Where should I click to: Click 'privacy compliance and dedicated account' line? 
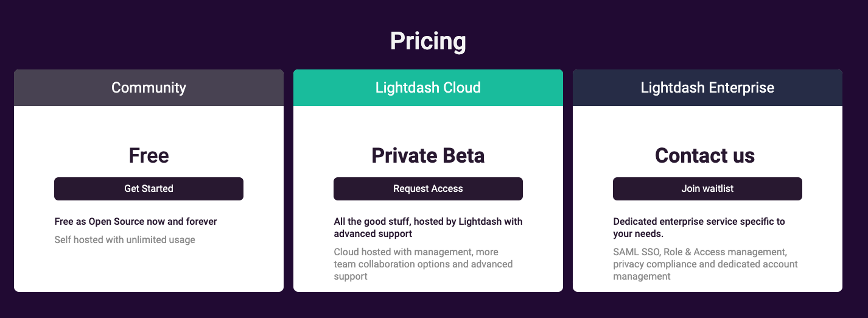(x=705, y=264)
